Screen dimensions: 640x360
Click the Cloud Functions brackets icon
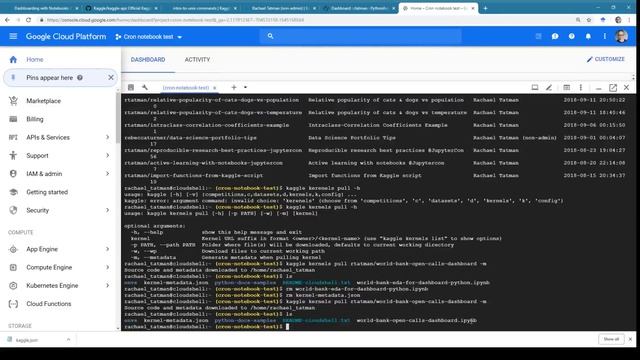pyautogui.click(x=13, y=304)
